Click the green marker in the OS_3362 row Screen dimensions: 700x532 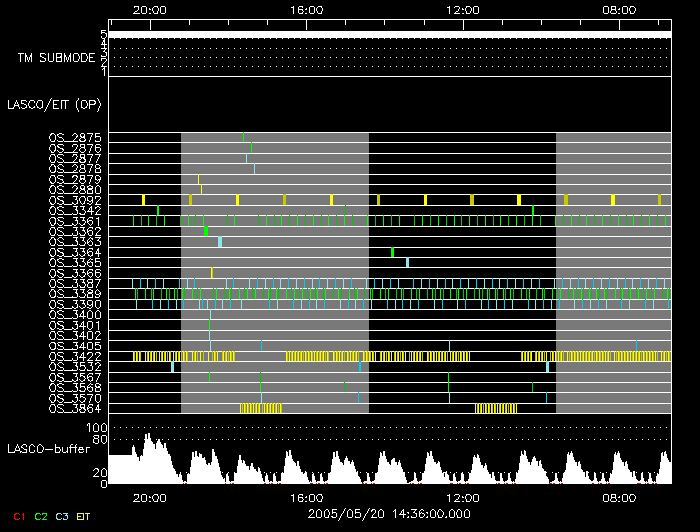tap(206, 231)
